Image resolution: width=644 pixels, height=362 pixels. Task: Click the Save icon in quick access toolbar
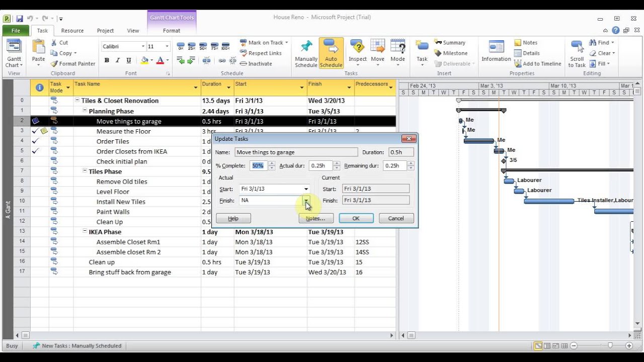[x=19, y=19]
